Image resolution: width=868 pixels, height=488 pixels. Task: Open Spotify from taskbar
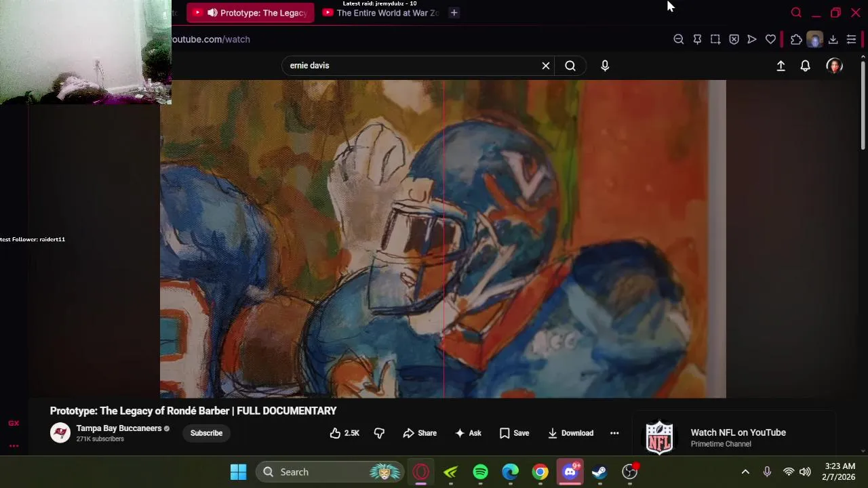480,472
